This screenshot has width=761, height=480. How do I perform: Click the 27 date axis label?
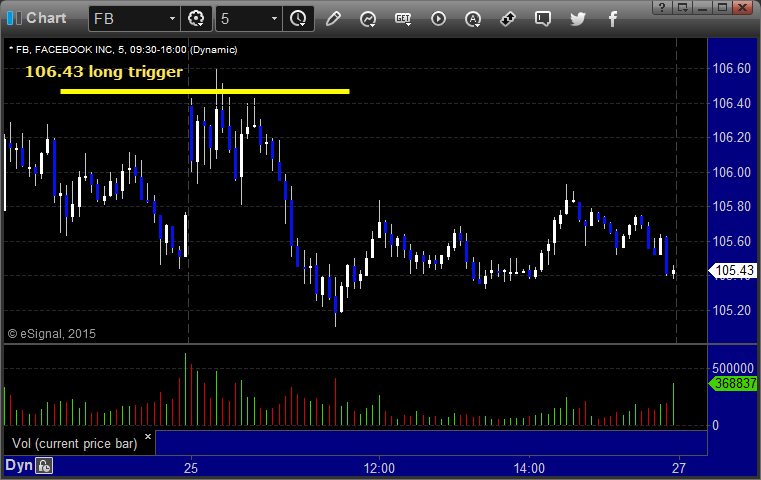(x=679, y=468)
